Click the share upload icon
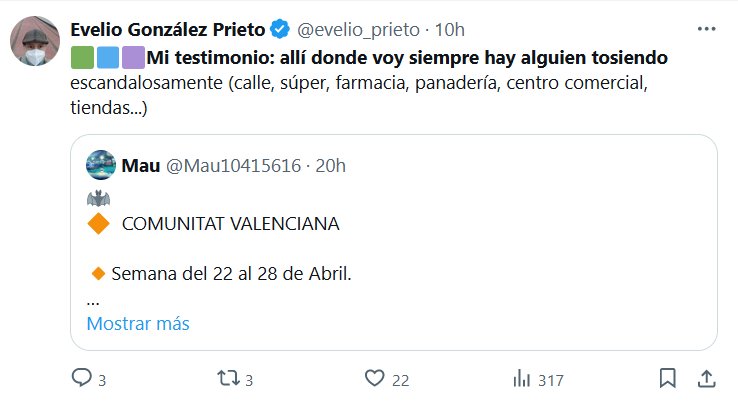The width and height of the screenshot is (738, 406). pyautogui.click(x=705, y=379)
